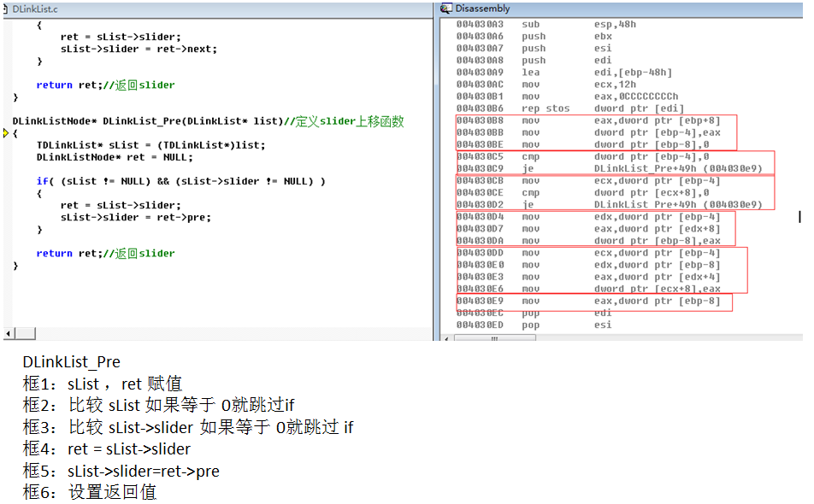Click the 'if( (sList != NULL)' condition line
This screenshot has height=504, width=814.
[180, 181]
